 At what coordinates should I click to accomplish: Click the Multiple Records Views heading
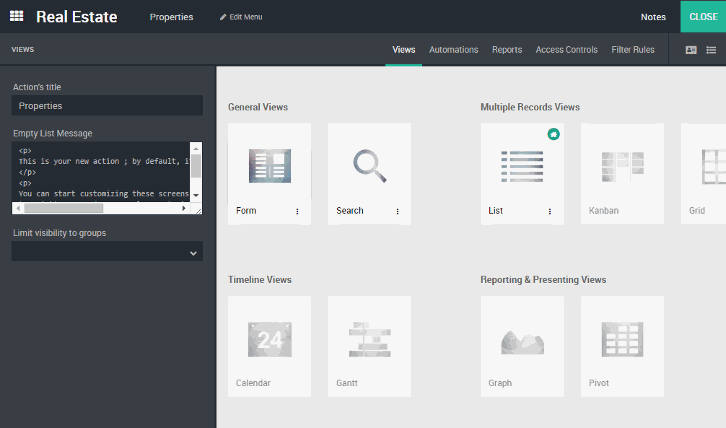click(x=530, y=107)
